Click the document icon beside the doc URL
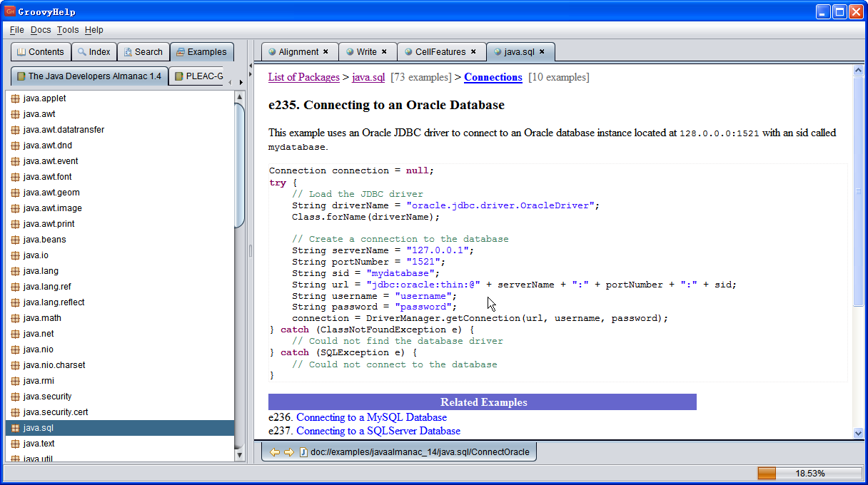 (x=303, y=452)
